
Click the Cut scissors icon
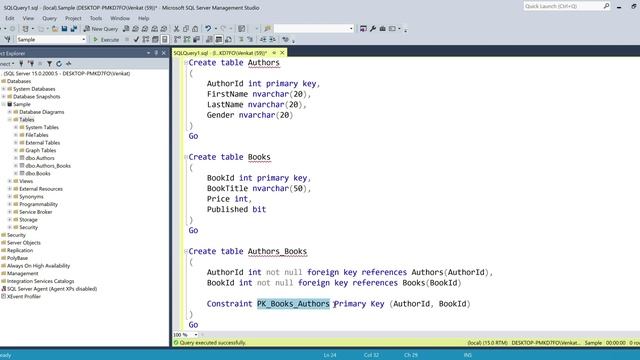(x=176, y=29)
